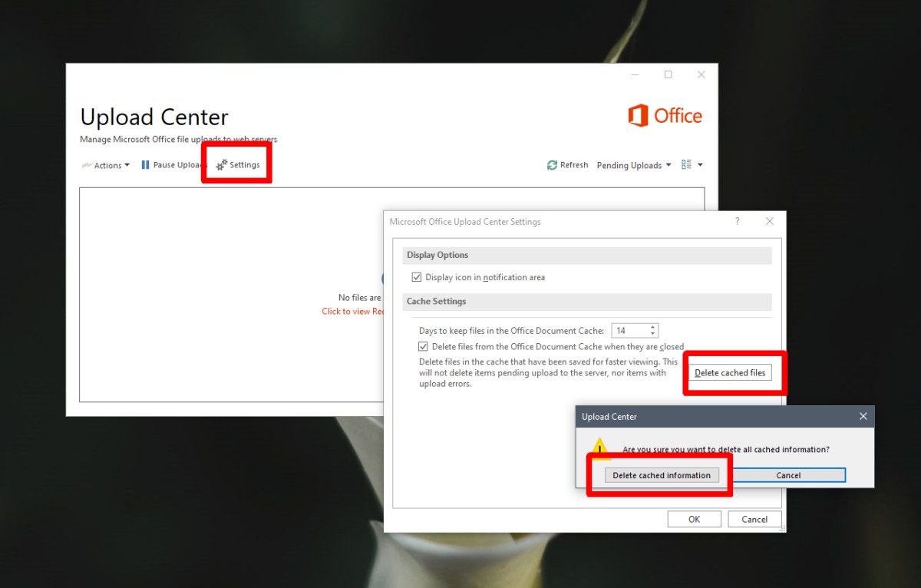The width and height of the screenshot is (921, 588).
Task: Increase days to keep files with stepper arrow
Action: point(652,326)
